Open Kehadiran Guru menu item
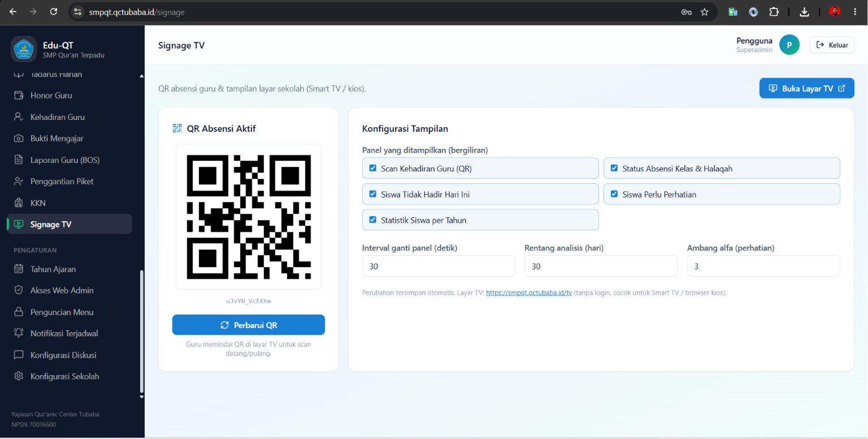868x439 pixels. point(69,117)
